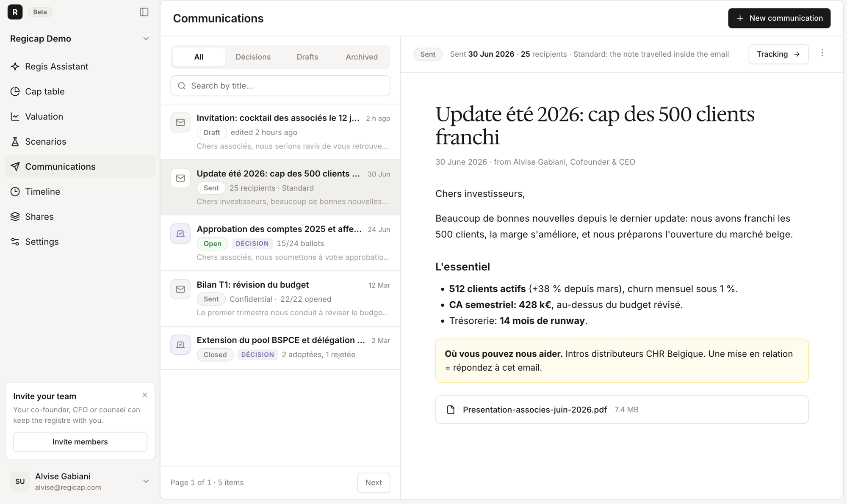This screenshot has height=504, width=847.
Task: Switch to the Drafts tab
Action: tap(307, 57)
